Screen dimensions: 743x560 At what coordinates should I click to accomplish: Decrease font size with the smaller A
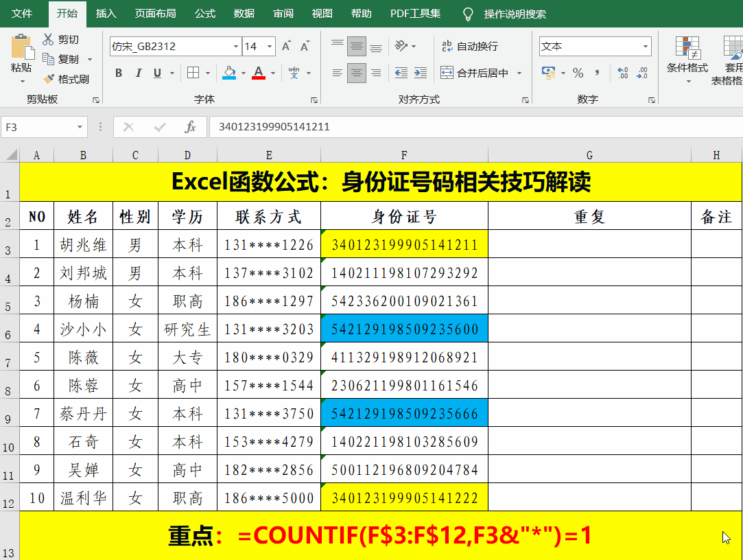(x=305, y=46)
